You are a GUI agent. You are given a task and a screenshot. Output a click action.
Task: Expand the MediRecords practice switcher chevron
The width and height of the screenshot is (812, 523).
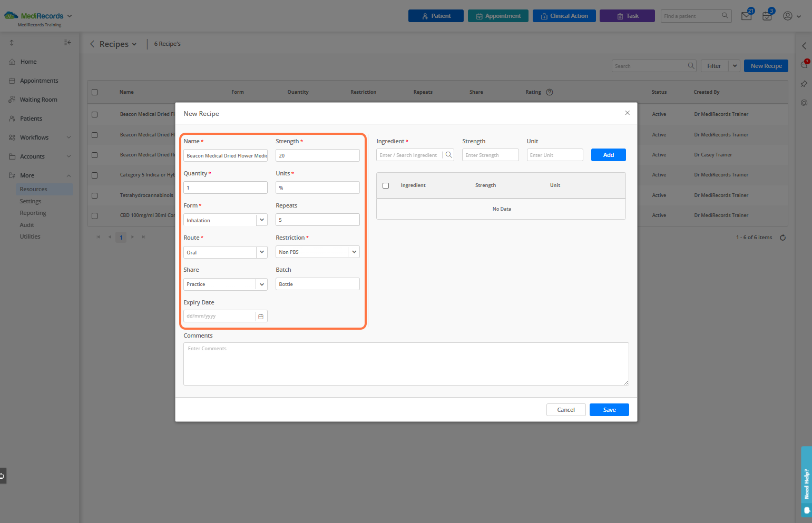[x=70, y=16]
